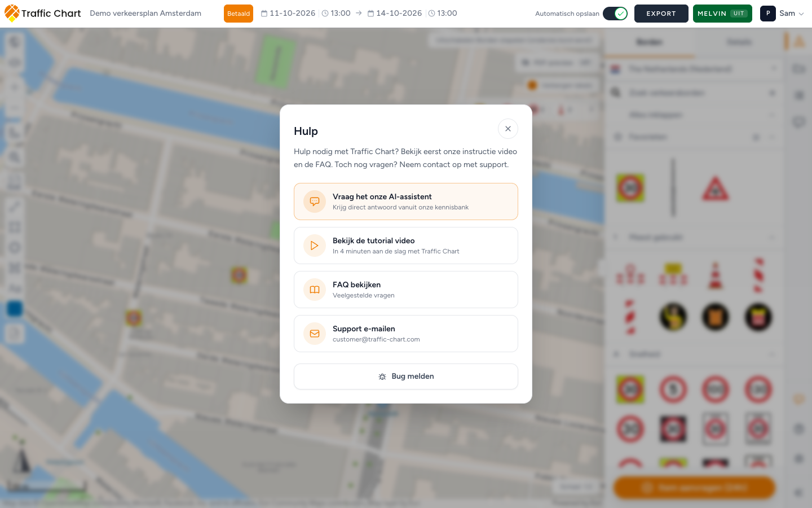Click the tutorial video play icon
The image size is (812, 508).
[315, 246]
